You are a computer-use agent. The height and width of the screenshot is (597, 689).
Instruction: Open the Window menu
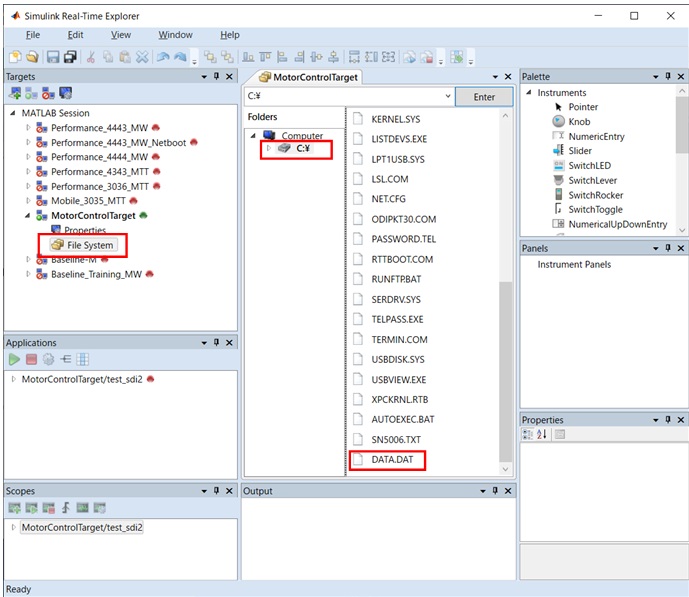175,35
